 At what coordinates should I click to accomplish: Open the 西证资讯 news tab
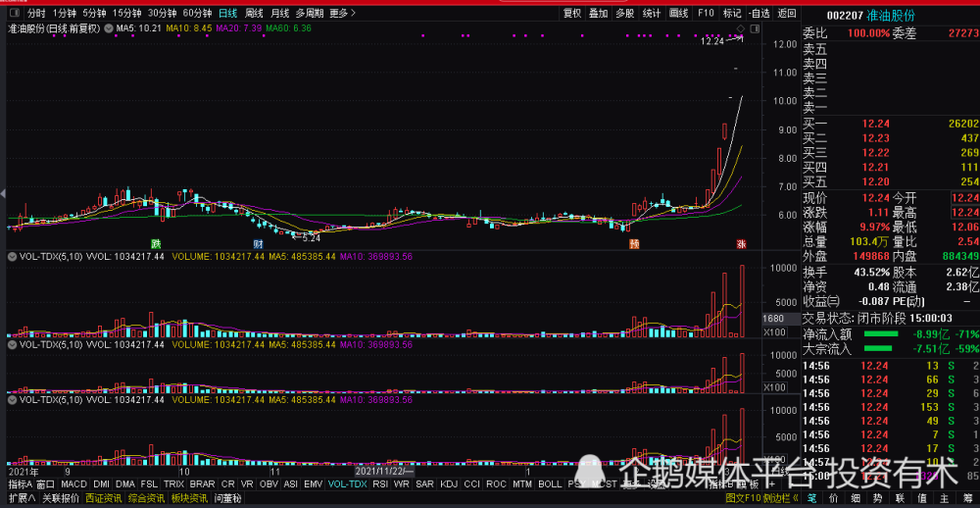coord(103,498)
